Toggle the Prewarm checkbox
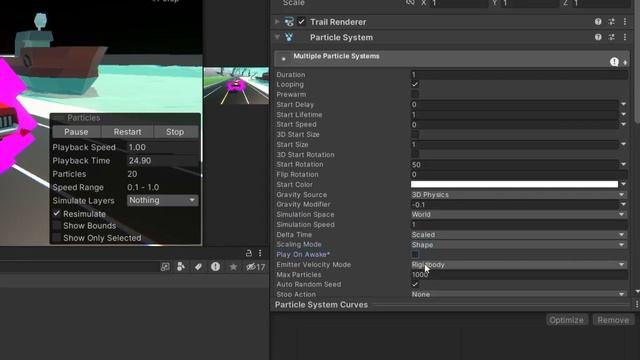 415,94
